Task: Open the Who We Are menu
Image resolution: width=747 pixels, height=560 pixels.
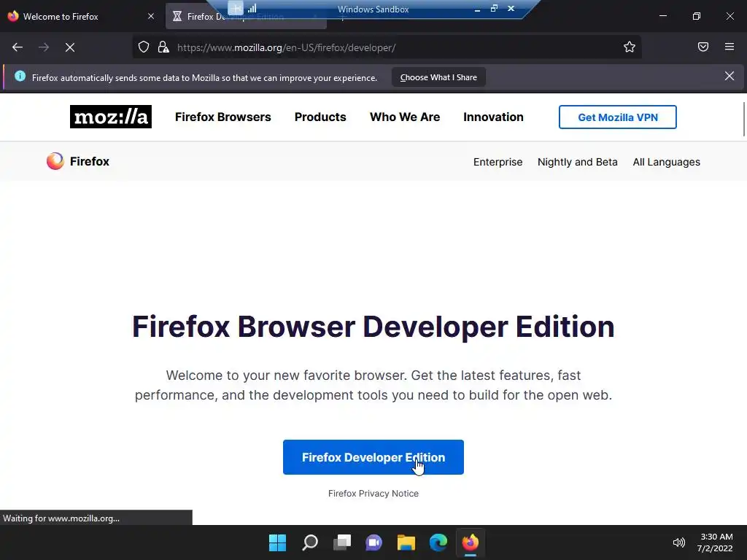Action: (x=405, y=117)
